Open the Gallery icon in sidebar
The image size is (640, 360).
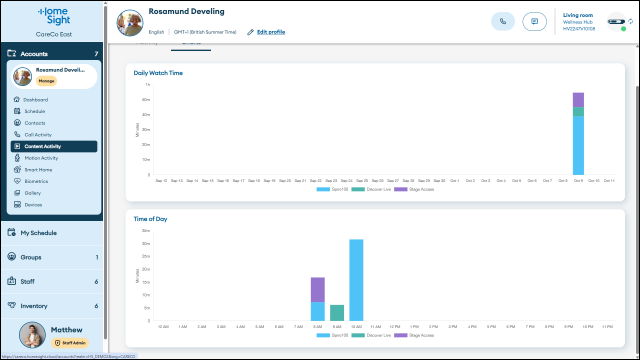[x=17, y=193]
